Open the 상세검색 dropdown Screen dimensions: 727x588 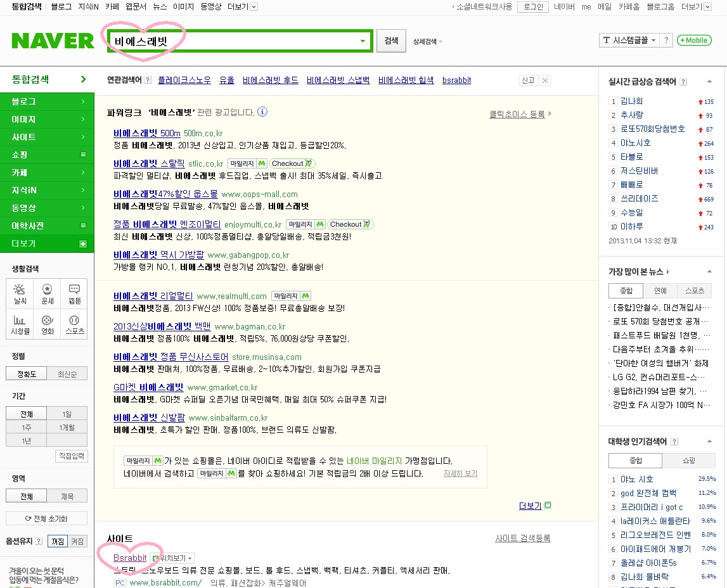[x=427, y=41]
